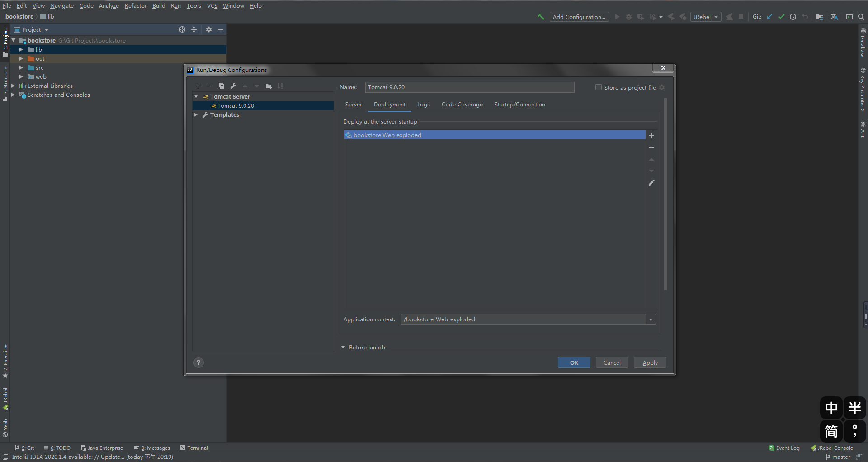Open the Java Enterprise tool window

(102, 448)
